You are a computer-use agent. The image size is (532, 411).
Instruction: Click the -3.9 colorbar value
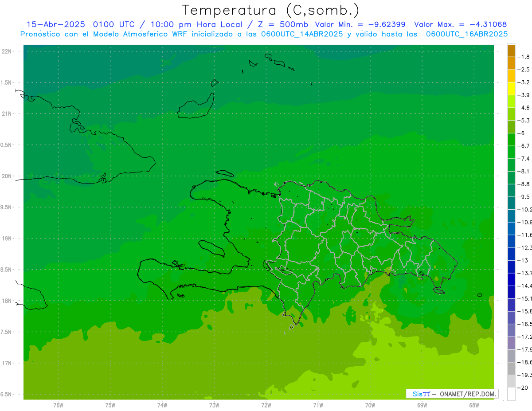(524, 95)
